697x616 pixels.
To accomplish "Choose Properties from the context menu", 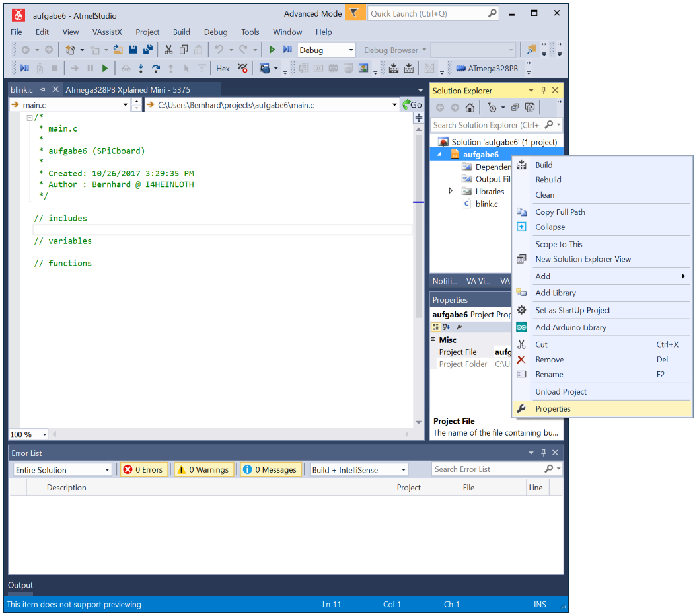I will tap(553, 408).
